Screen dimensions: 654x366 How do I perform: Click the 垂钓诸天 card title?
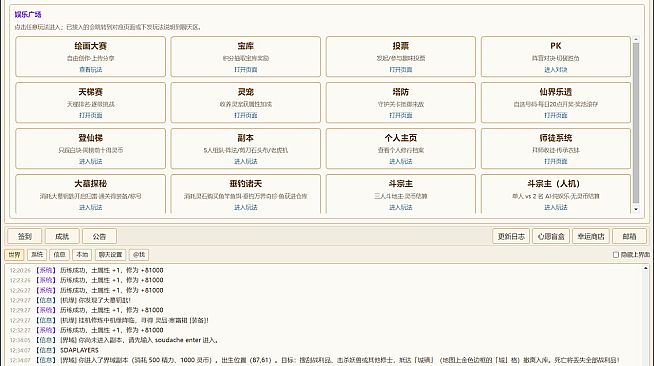[x=246, y=183]
